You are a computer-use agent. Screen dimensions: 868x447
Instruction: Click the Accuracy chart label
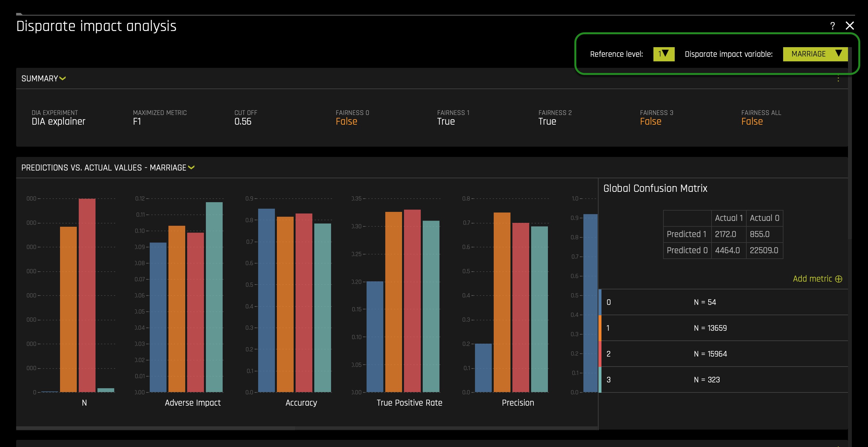(301, 403)
